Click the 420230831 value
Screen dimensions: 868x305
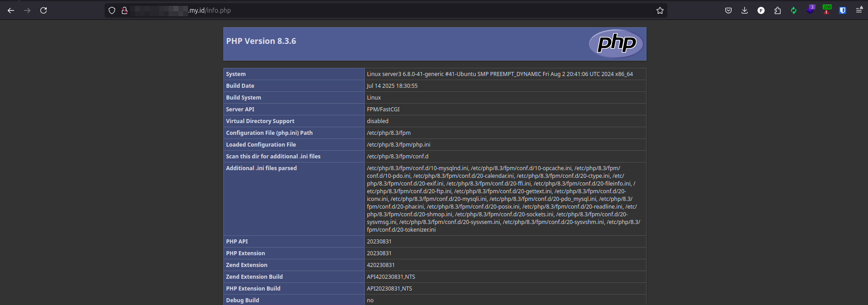click(x=381, y=265)
